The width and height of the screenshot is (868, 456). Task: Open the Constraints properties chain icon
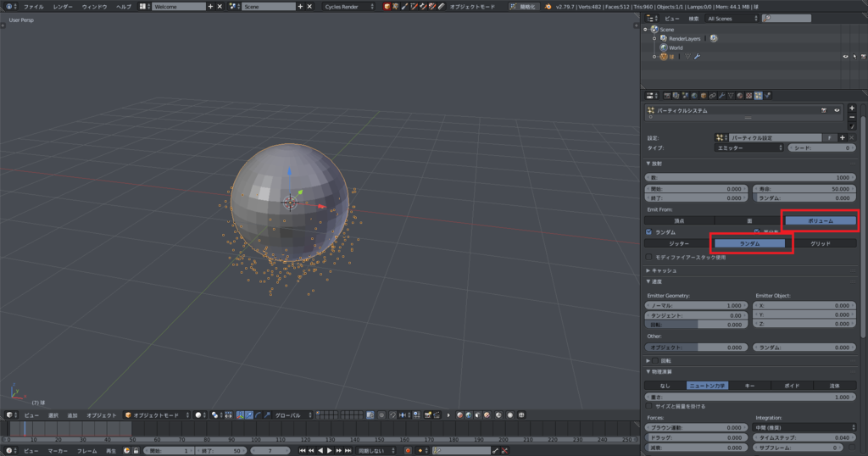tap(712, 96)
